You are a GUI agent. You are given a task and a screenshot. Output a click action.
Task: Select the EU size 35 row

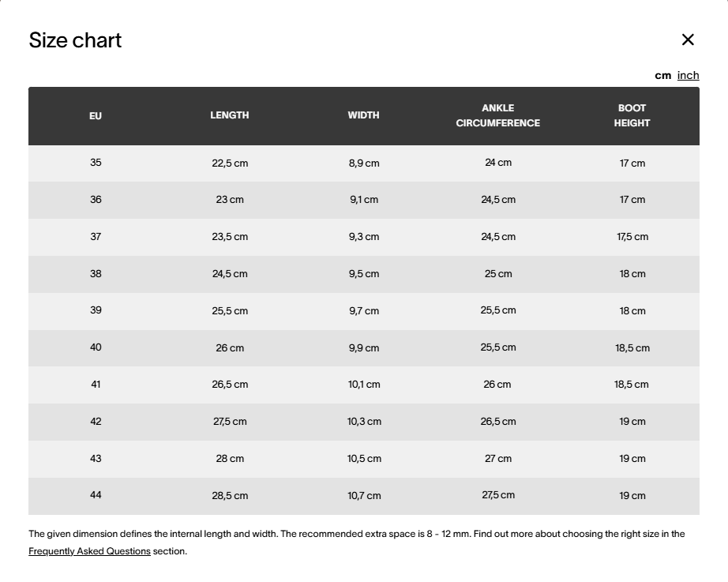pyautogui.click(x=96, y=163)
